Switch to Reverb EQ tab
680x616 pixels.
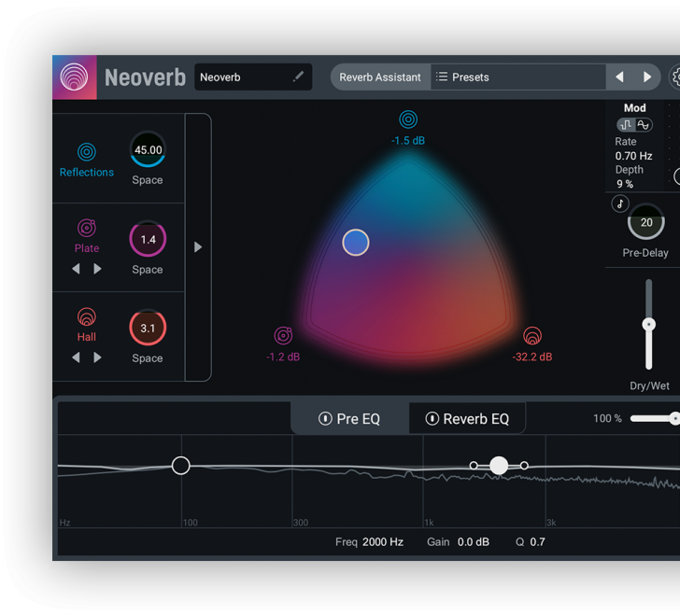point(467,418)
